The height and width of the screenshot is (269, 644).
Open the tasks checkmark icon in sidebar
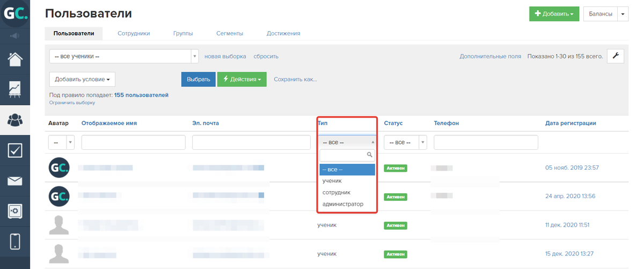(15, 150)
